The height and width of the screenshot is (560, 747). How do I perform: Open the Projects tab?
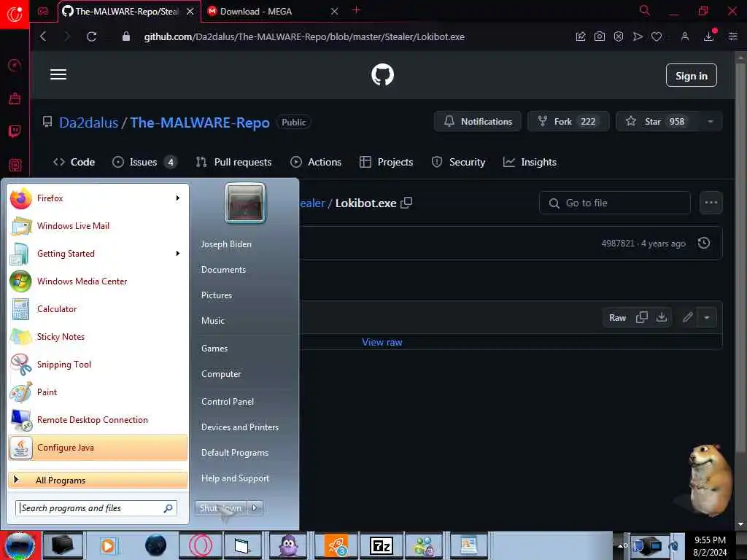click(387, 163)
